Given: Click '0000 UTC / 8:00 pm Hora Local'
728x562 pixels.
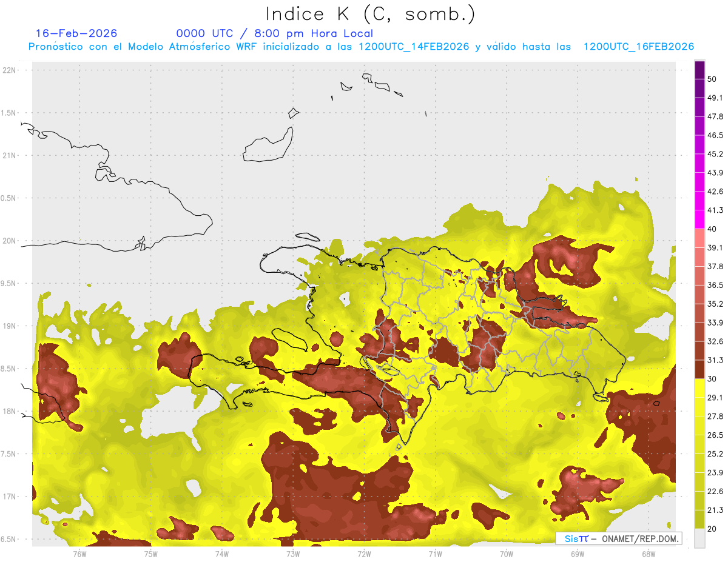Looking at the screenshot, I should click(275, 33).
